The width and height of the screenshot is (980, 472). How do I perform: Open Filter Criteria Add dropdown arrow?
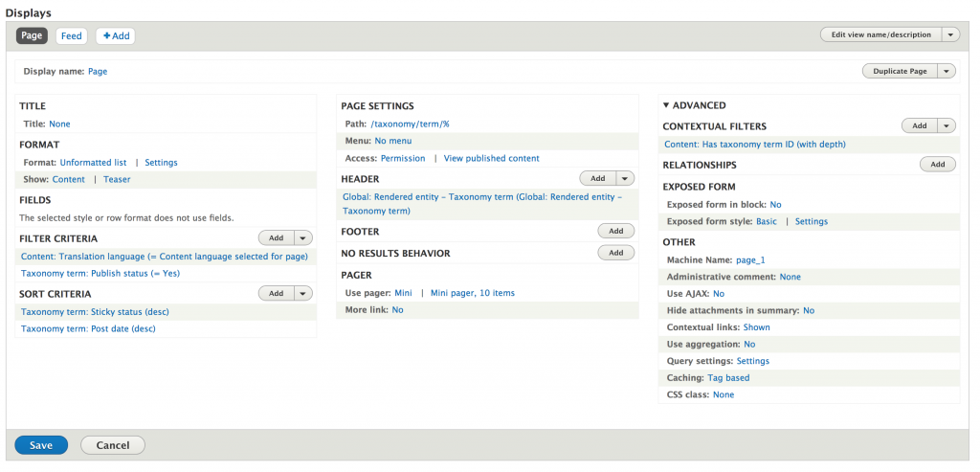pos(303,238)
